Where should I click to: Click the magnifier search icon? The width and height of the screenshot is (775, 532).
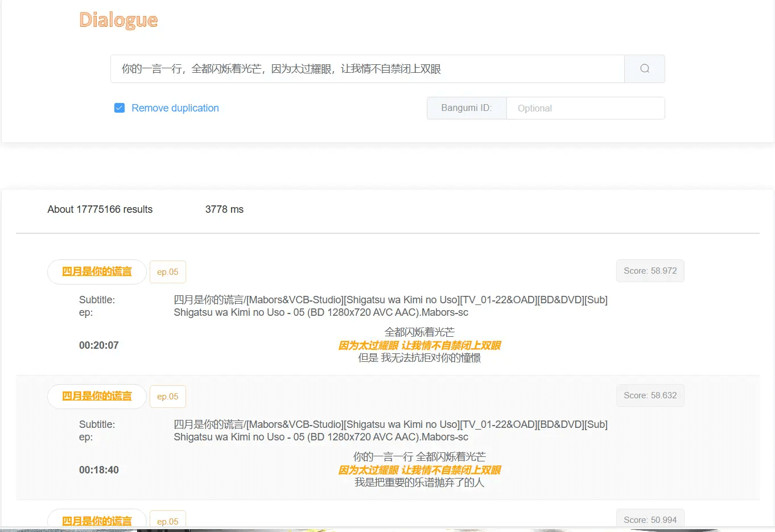(644, 68)
